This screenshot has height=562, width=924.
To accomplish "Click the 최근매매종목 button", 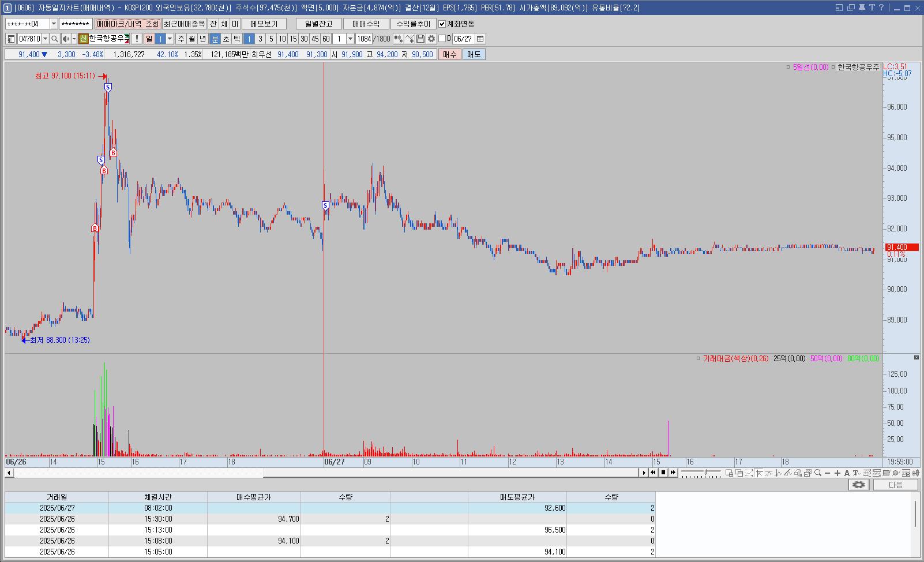I will (184, 24).
